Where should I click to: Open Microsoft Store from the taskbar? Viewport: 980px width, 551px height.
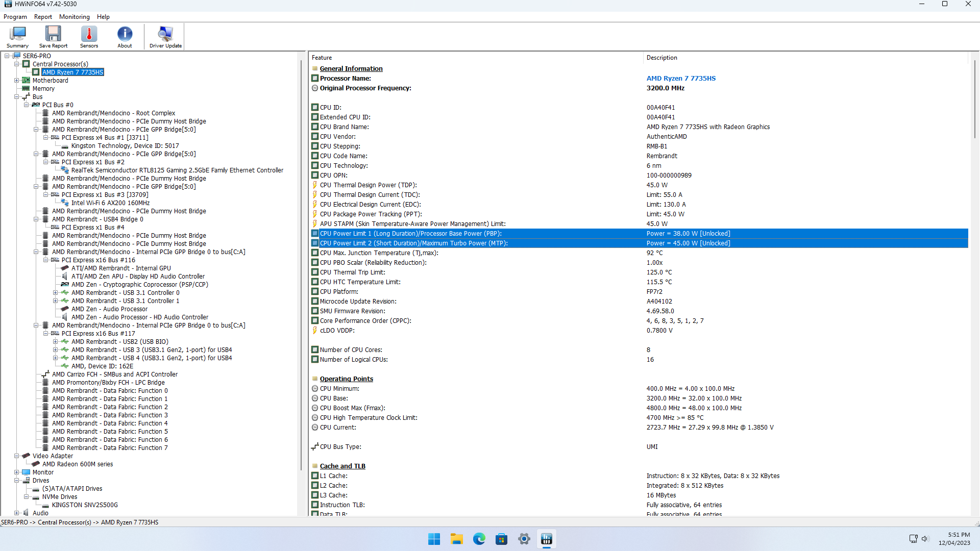(501, 539)
